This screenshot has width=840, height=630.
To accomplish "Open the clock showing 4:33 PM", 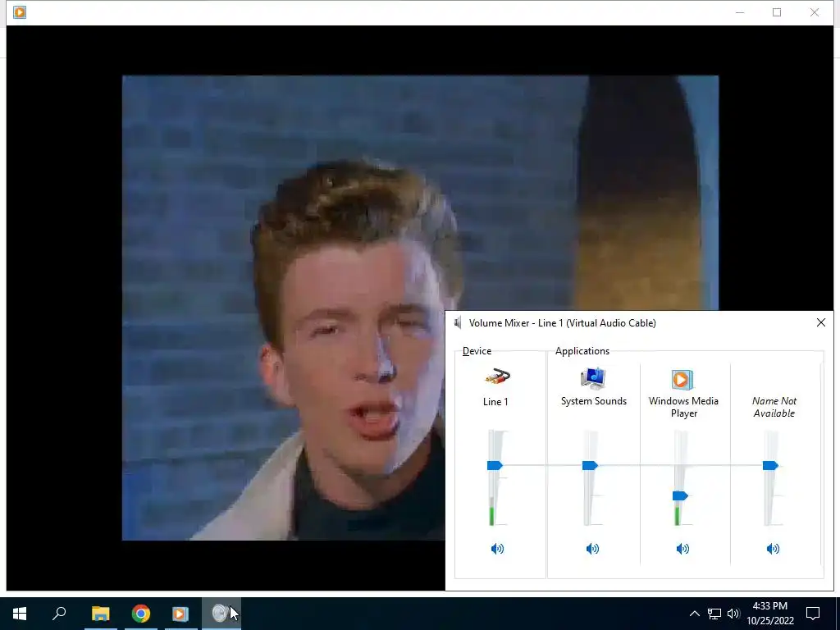I will coord(769,614).
